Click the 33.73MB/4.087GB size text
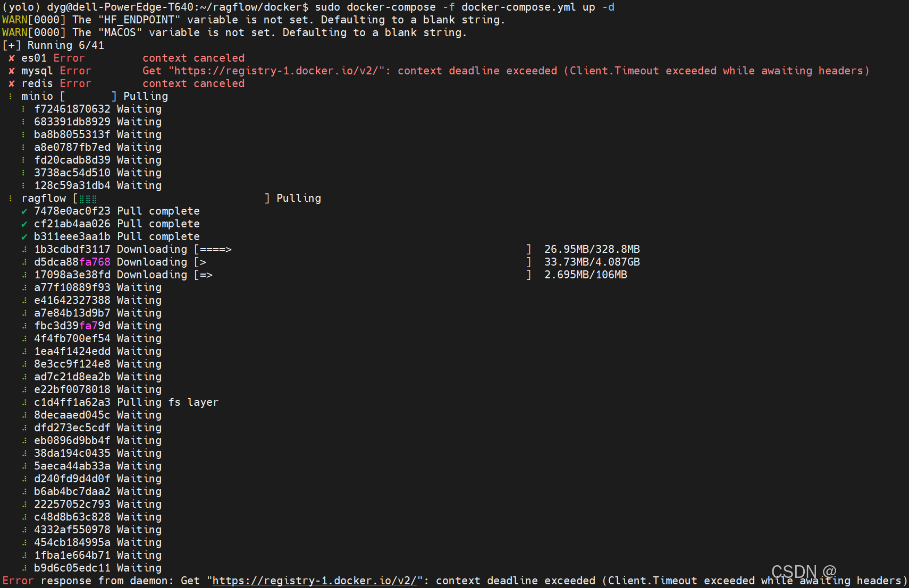This screenshot has height=588, width=909. (592, 262)
